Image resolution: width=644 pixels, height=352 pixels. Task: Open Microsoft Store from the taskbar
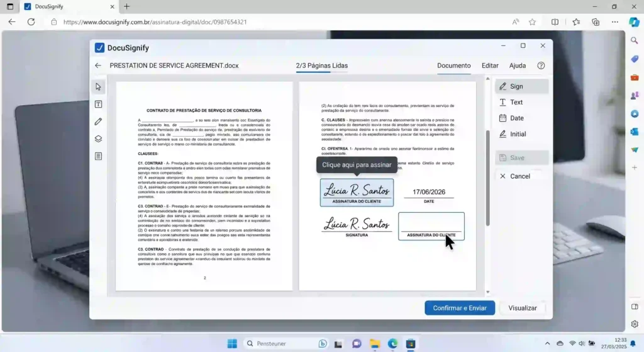pyautogui.click(x=411, y=344)
